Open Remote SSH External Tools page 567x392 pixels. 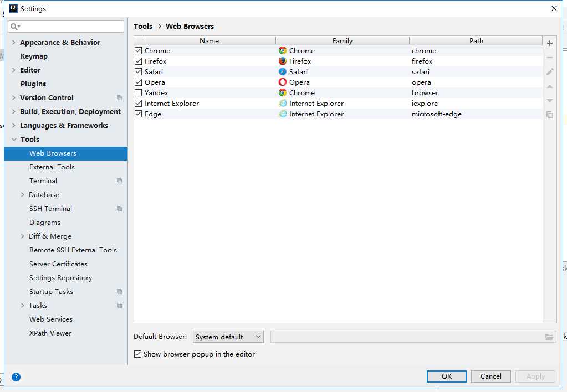point(73,250)
